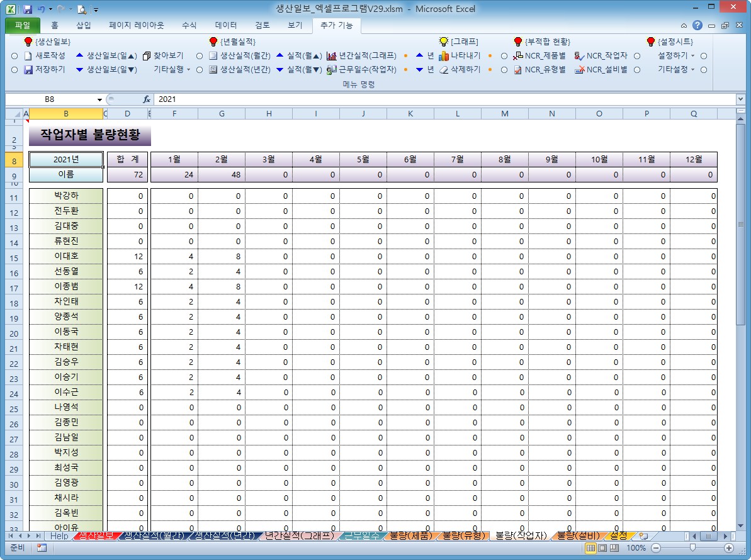Click vertical scrollbar down arrow
The height and width of the screenshot is (560, 751).
[x=740, y=526]
